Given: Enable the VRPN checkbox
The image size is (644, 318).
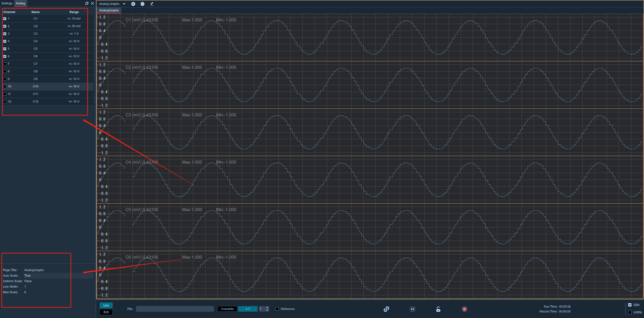Looking at the screenshot, I should [x=630, y=312].
